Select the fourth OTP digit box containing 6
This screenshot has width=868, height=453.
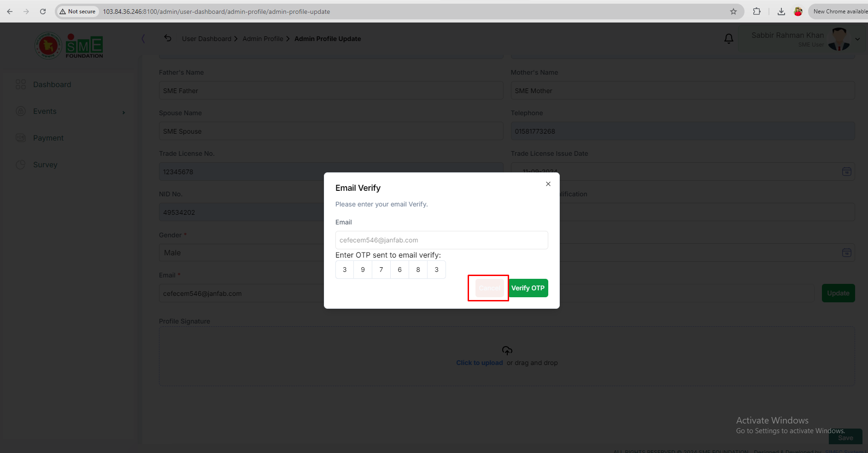400,270
